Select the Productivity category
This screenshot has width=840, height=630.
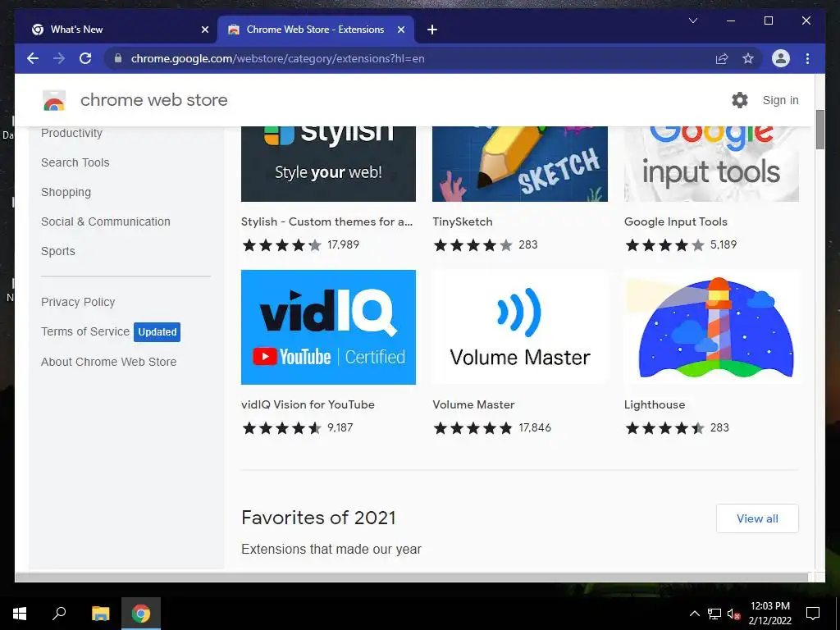pyautogui.click(x=72, y=133)
